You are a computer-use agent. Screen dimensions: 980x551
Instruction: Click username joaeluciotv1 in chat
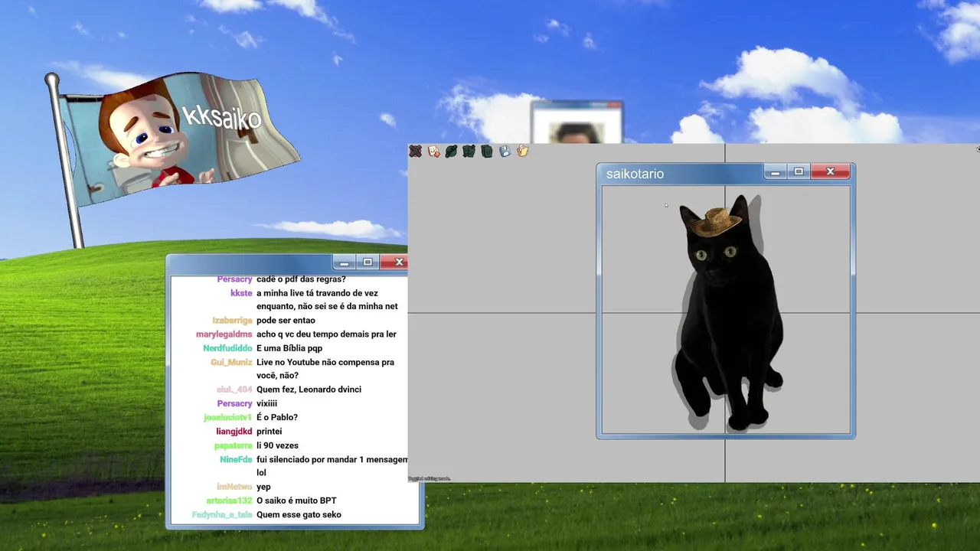click(227, 418)
